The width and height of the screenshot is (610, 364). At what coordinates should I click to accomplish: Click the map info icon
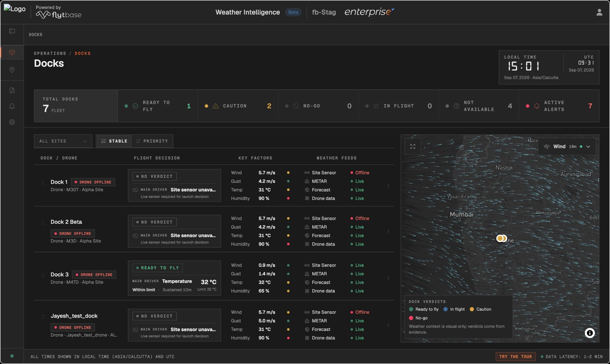click(x=589, y=333)
